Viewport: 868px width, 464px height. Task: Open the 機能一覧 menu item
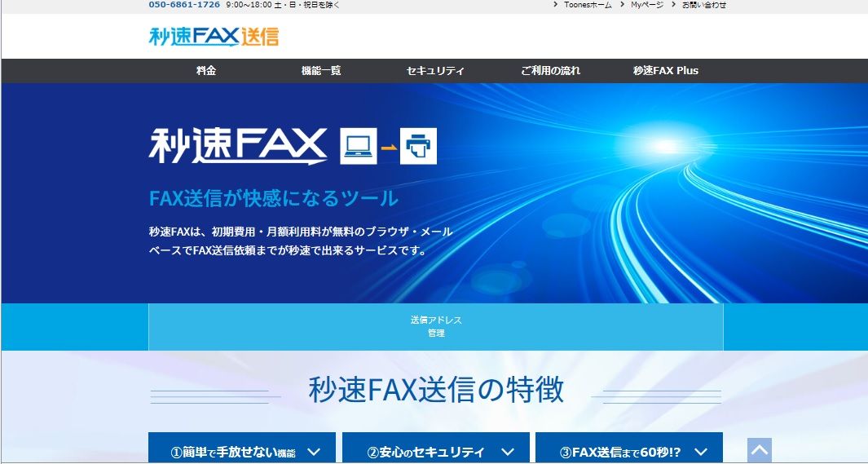click(x=321, y=71)
